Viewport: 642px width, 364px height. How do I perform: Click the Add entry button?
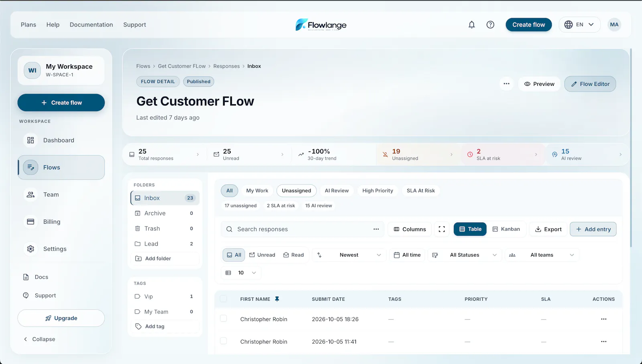click(x=593, y=229)
